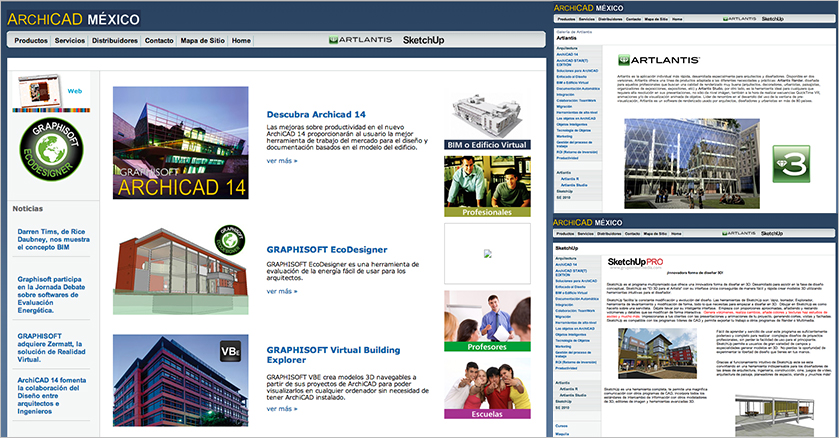Click the SketchUp logo in main navigation bar
The width and height of the screenshot is (839, 438).
click(x=423, y=41)
